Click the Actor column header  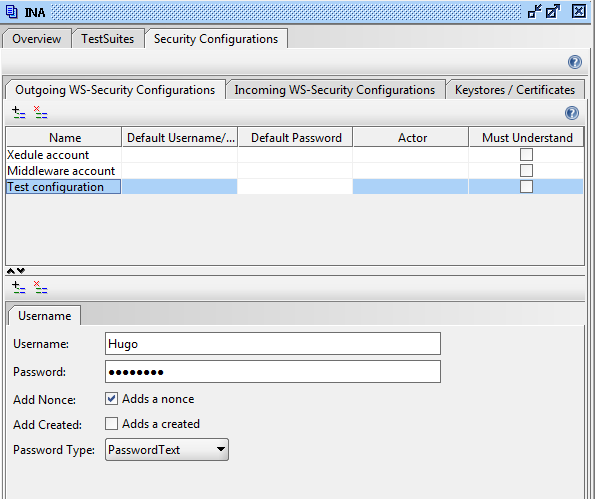pos(411,138)
